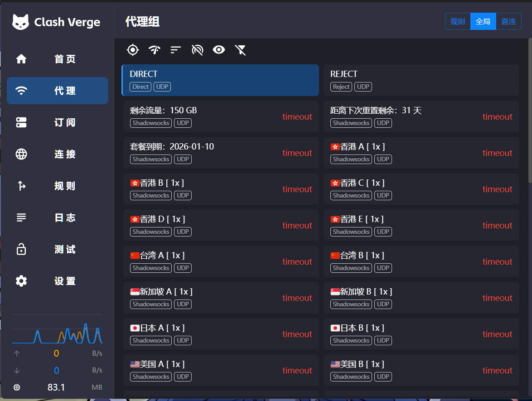The width and height of the screenshot is (532, 401).
Task: Open the 首页 home page
Action: (x=58, y=59)
